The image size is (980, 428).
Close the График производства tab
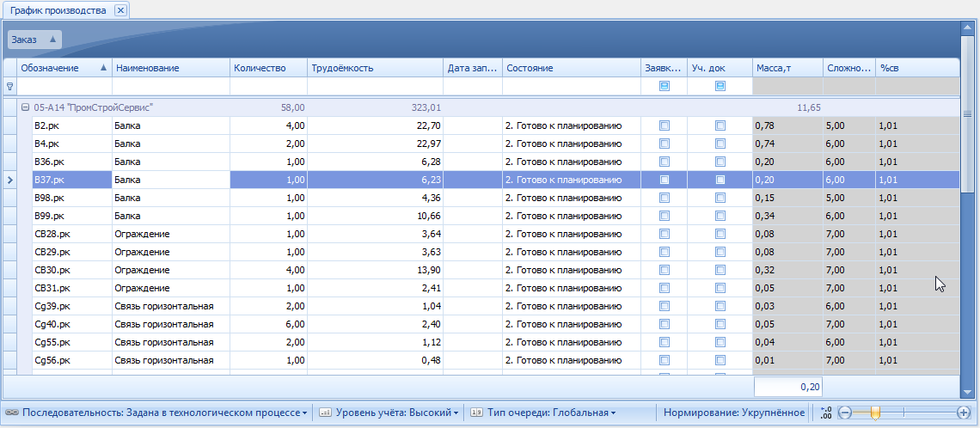[120, 10]
